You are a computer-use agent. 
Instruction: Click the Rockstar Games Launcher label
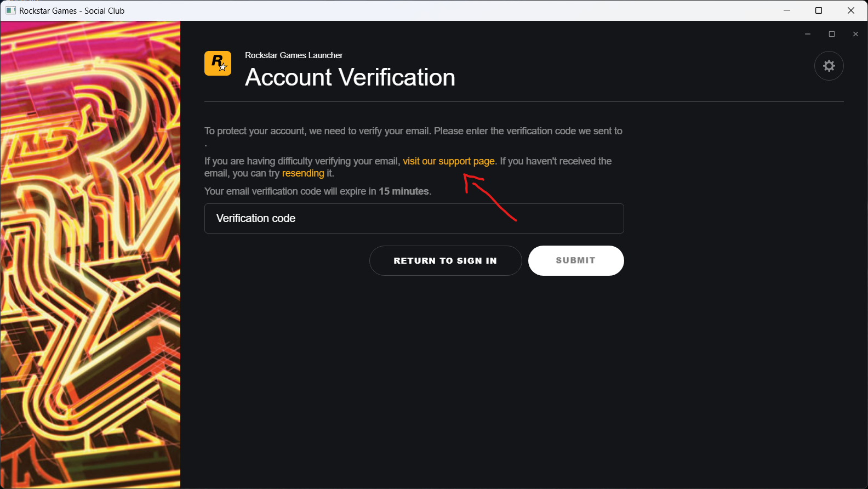(294, 55)
